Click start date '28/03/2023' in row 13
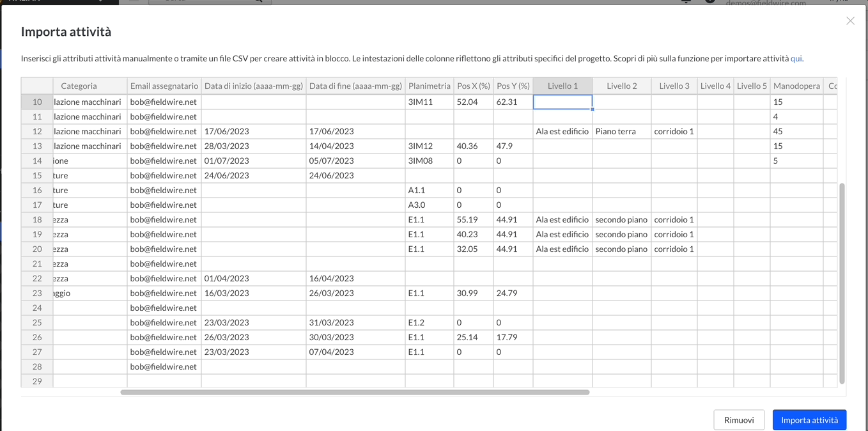Image resolution: width=868 pixels, height=431 pixels. pos(254,146)
